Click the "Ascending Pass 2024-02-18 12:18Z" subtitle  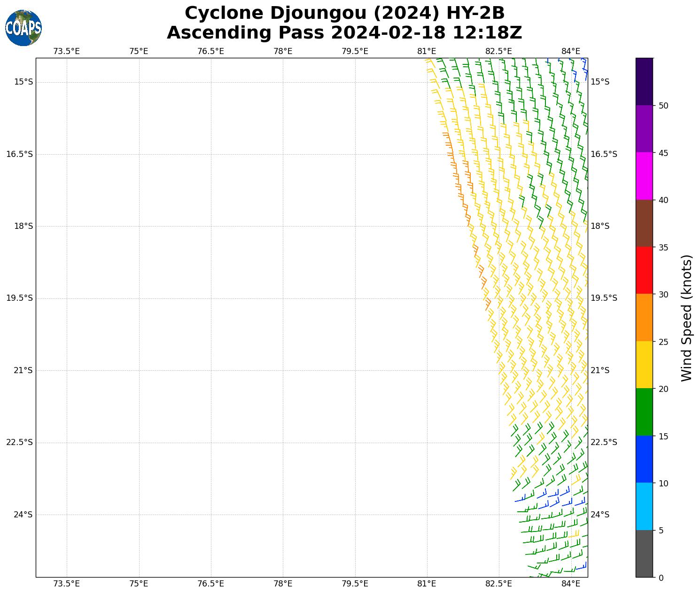pyautogui.click(x=344, y=33)
